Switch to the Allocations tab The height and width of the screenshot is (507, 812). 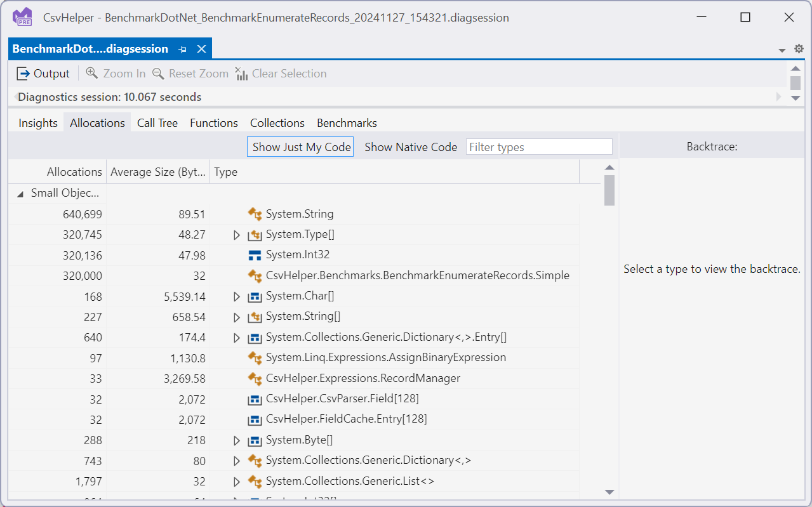tap(97, 123)
